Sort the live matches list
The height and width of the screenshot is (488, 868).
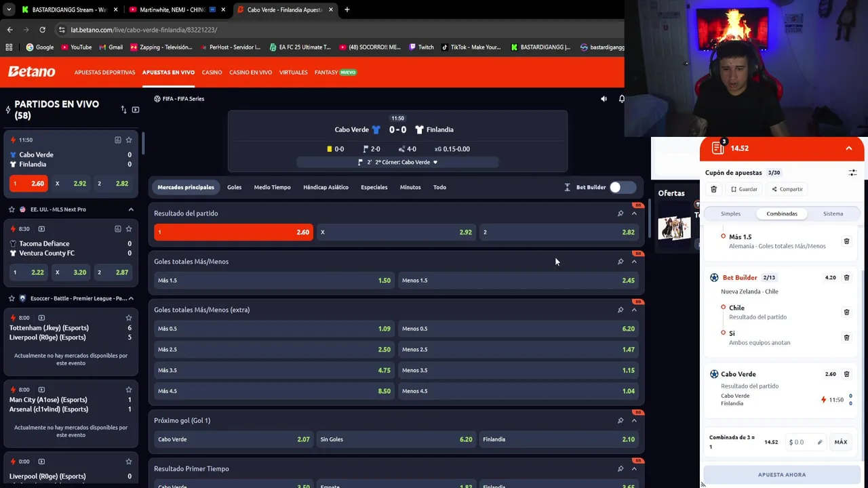pyautogui.click(x=123, y=110)
